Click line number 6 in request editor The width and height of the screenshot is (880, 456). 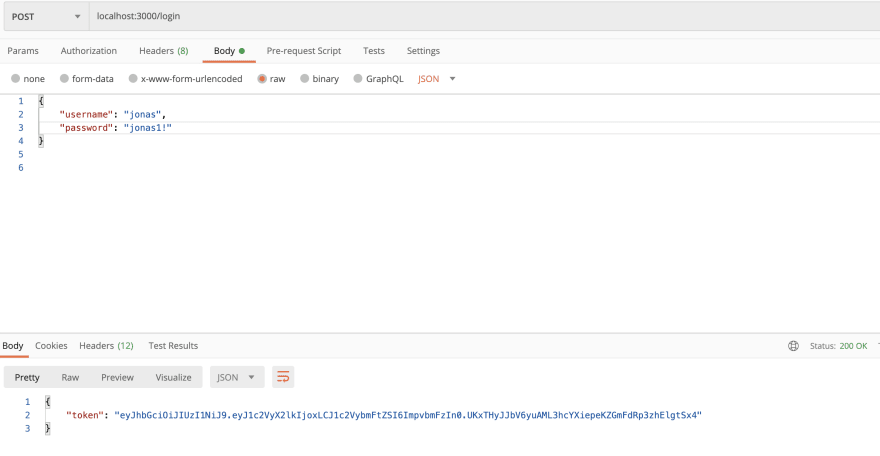pos(21,168)
